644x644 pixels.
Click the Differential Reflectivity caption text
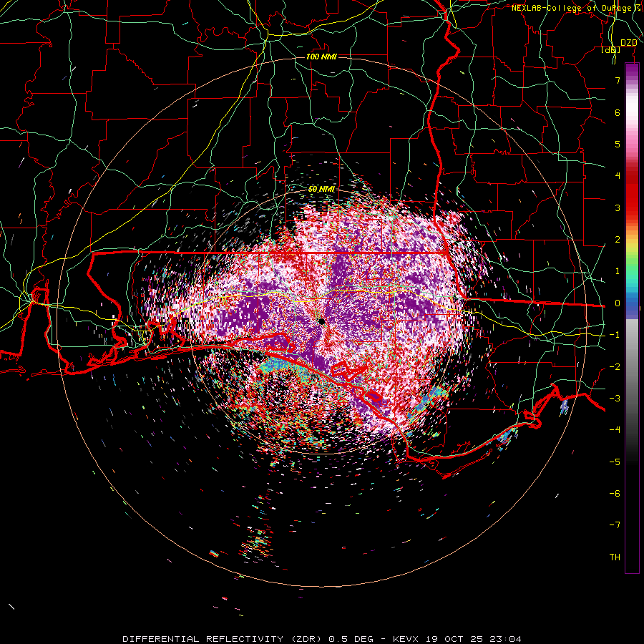322,639
